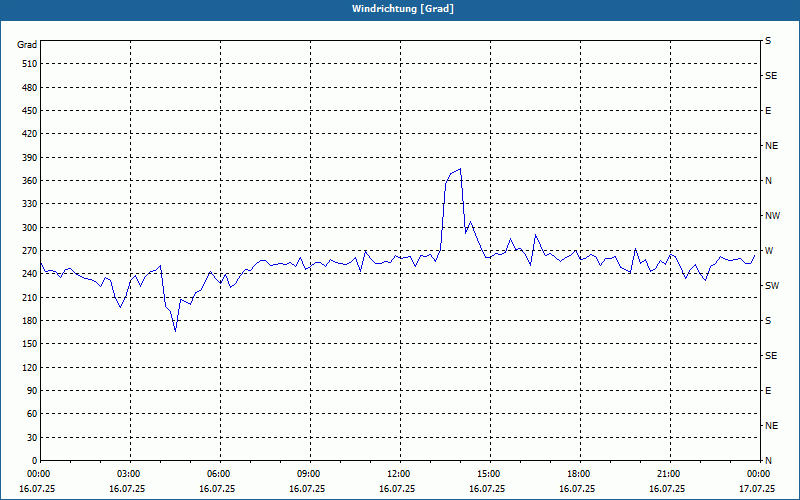Click the lowest dip of the blue line

(x=176, y=331)
